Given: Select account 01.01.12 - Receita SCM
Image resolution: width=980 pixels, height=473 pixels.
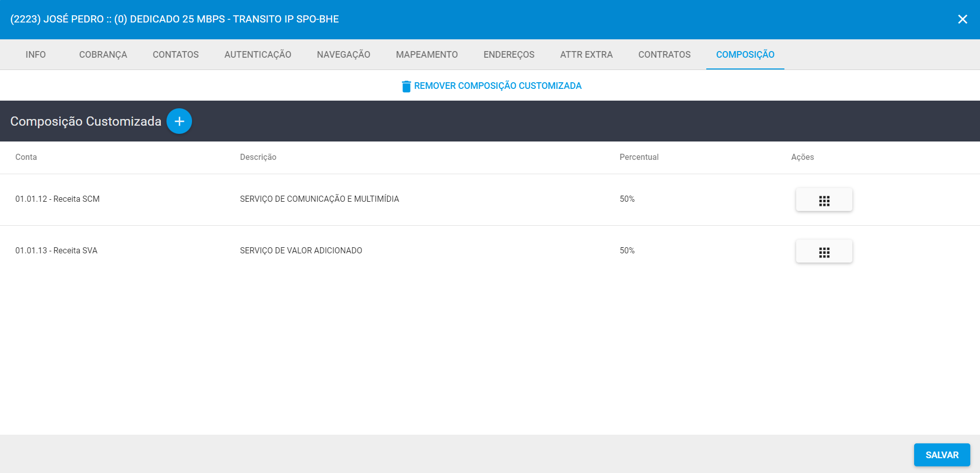Looking at the screenshot, I should pos(57,199).
